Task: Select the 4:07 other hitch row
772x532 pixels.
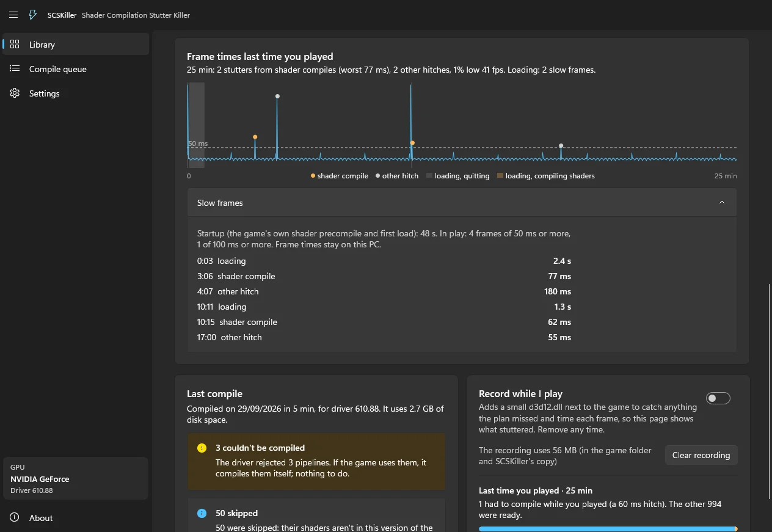Action: click(x=384, y=291)
